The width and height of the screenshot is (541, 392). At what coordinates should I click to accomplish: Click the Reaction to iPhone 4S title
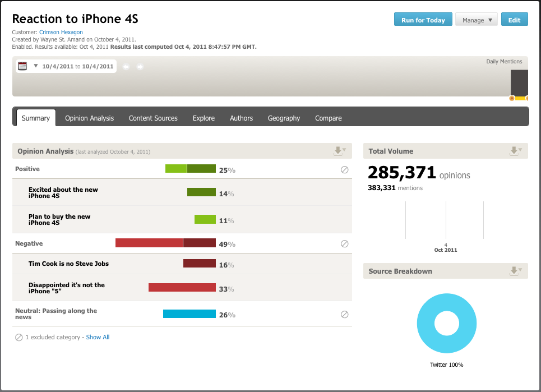[x=75, y=19]
